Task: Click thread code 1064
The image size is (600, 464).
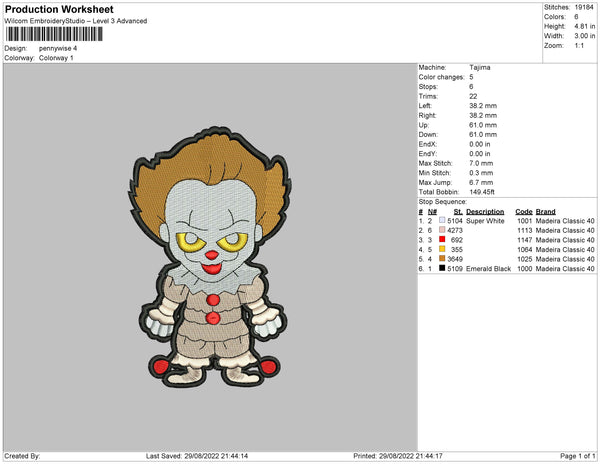Action: (525, 249)
